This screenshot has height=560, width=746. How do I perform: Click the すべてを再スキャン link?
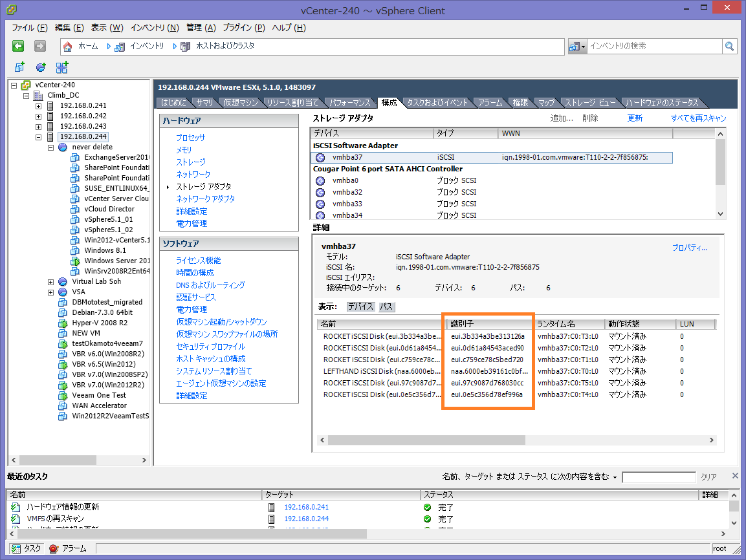pyautogui.click(x=698, y=118)
